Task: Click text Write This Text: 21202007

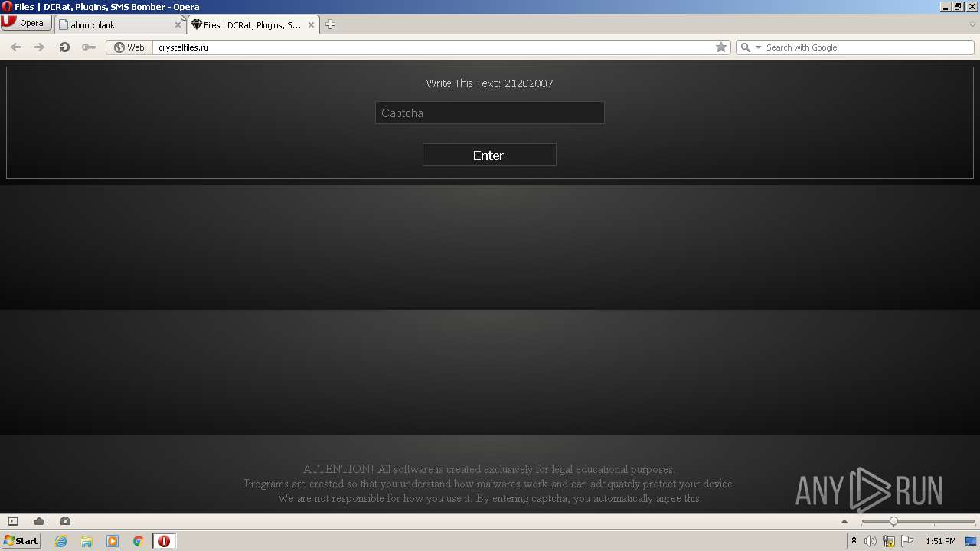Action: (489, 83)
